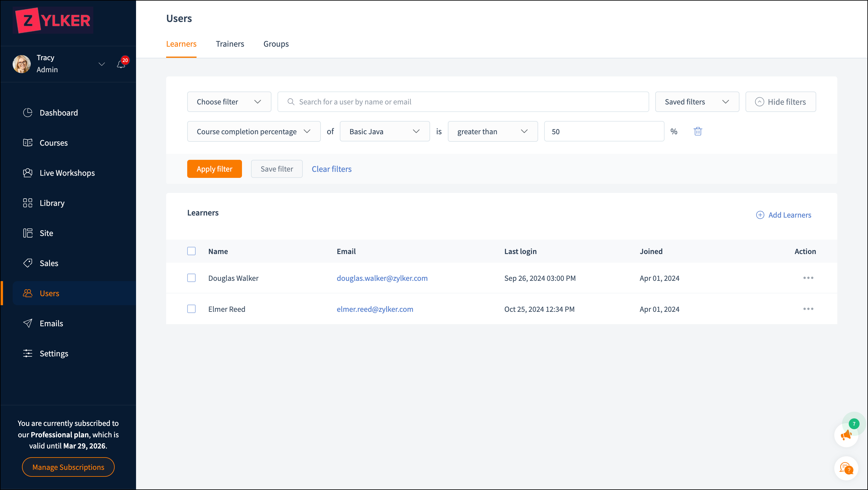
Task: Open Douglas Walker's action ellipsis menu
Action: point(808,278)
